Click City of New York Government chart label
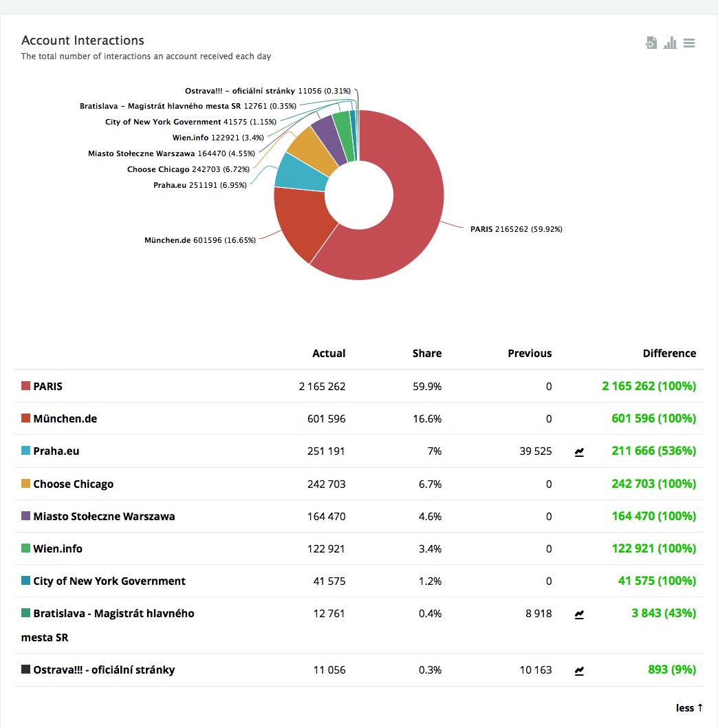 click(x=191, y=122)
